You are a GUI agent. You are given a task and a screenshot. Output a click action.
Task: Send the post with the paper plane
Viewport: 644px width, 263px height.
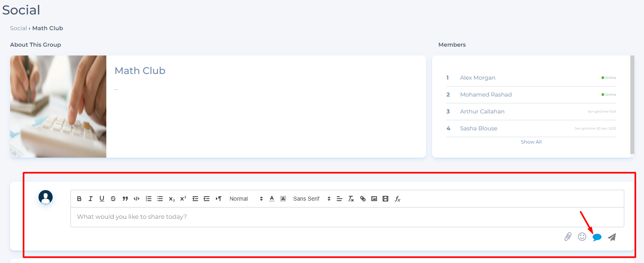(612, 237)
